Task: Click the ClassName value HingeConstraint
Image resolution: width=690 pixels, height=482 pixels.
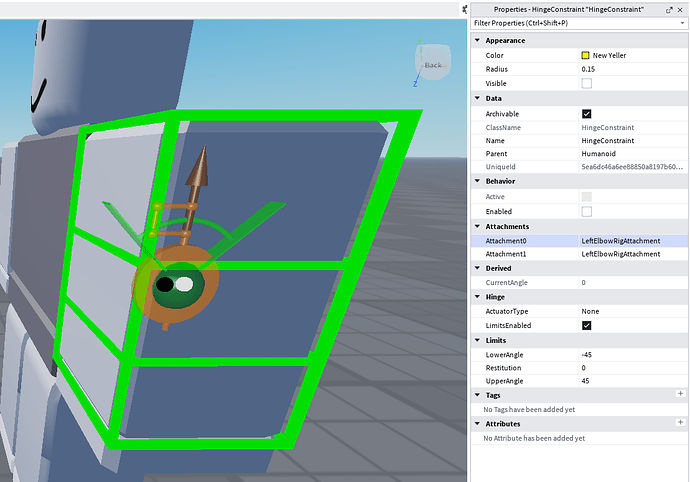Action: 608,128
